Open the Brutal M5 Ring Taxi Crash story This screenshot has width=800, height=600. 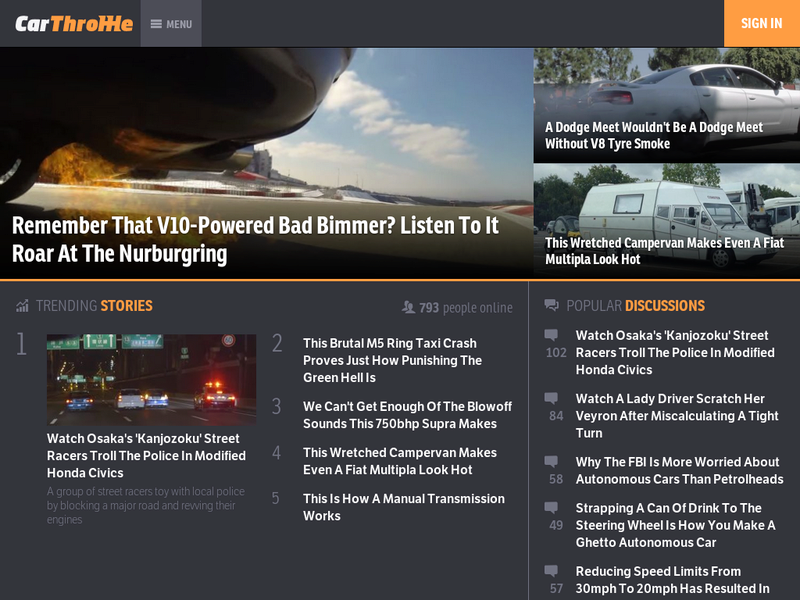click(x=392, y=360)
